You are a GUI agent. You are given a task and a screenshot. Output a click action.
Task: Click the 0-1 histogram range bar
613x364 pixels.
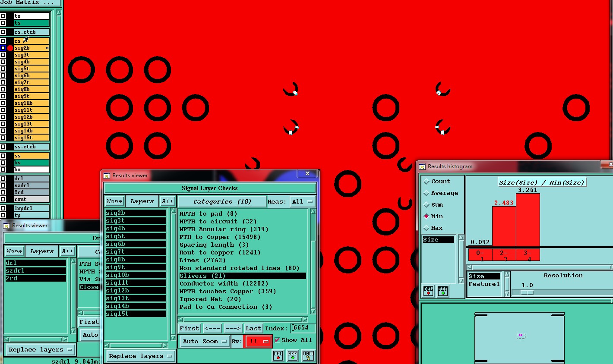pyautogui.click(x=480, y=255)
